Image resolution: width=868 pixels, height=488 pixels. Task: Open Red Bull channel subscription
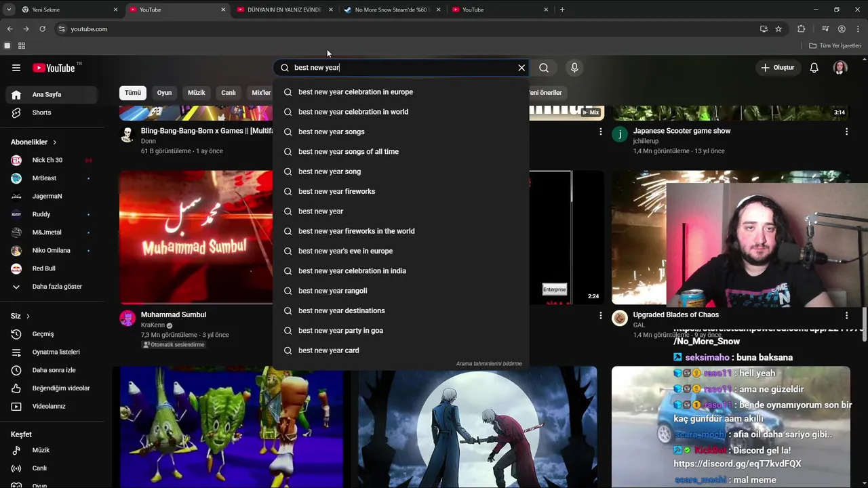pyautogui.click(x=53, y=268)
